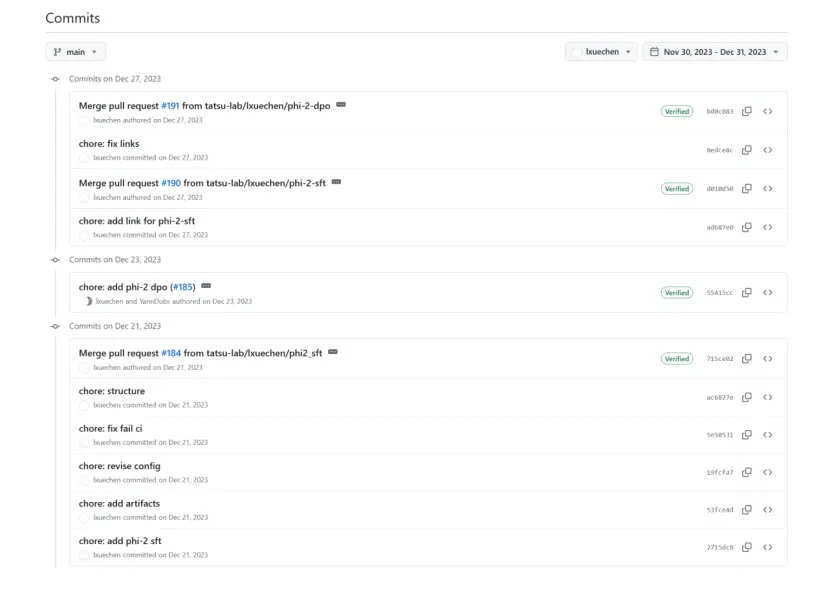Expand commit message details for pull request #191
Screen dimensions: 828x599
coord(341,104)
